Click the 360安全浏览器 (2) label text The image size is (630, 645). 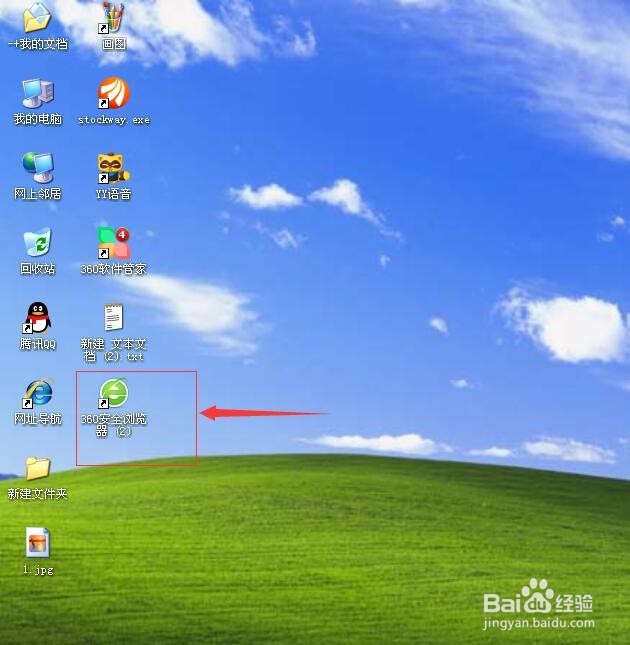[x=113, y=425]
